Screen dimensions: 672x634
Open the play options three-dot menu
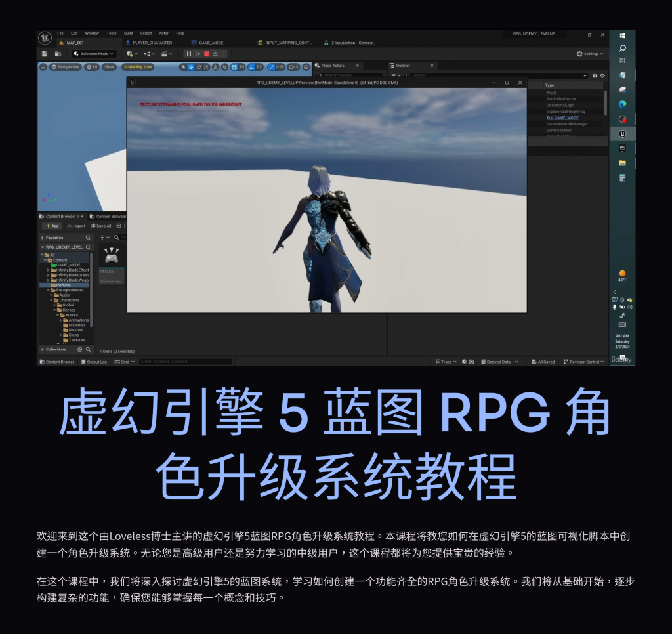(x=224, y=54)
